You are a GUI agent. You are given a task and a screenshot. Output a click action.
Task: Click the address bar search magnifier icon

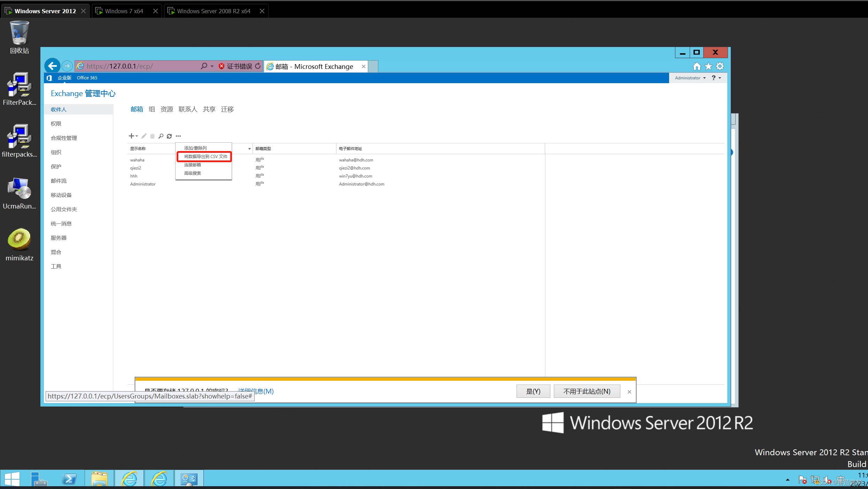204,66
